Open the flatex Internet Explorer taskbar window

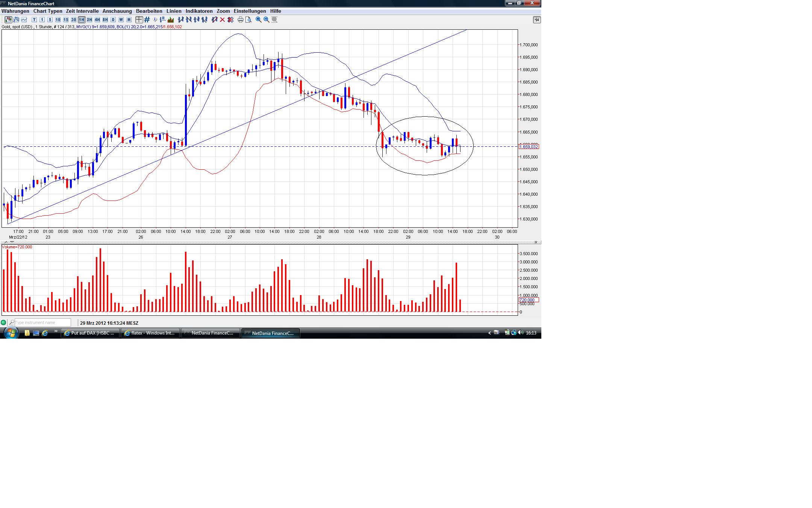[x=150, y=333]
